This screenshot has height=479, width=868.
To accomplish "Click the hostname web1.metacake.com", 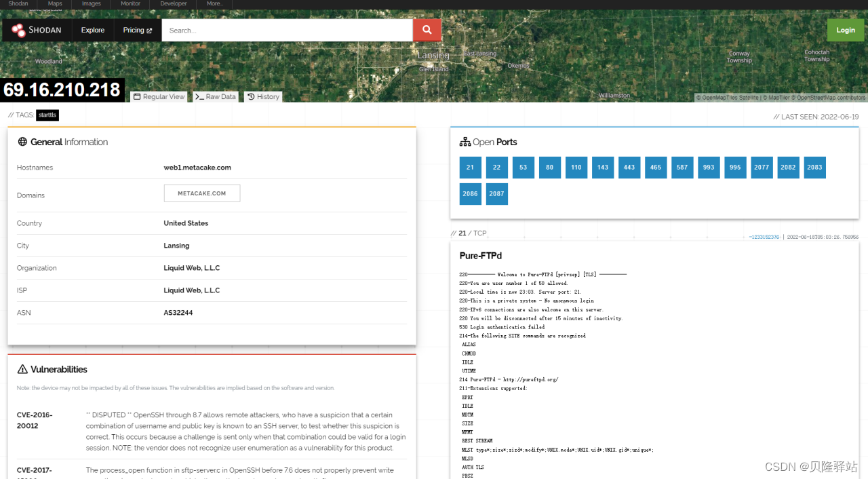I will (x=197, y=168).
